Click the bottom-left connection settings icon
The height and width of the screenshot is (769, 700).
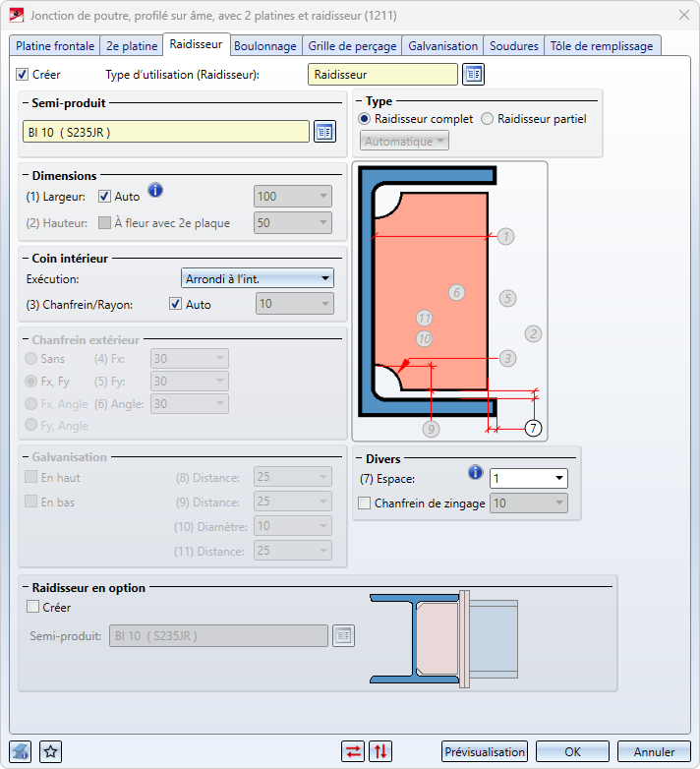21,752
